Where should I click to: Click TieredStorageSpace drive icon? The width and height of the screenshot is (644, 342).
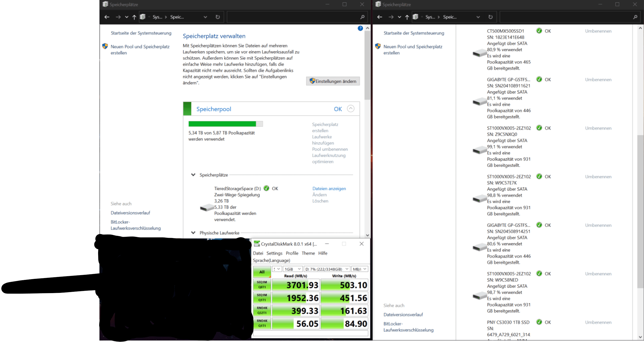[x=207, y=207]
